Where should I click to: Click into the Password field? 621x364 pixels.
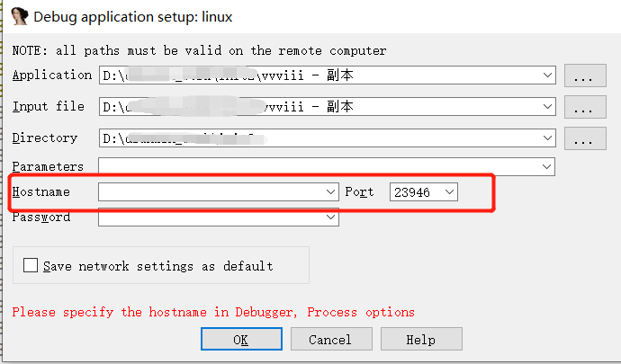(211, 218)
